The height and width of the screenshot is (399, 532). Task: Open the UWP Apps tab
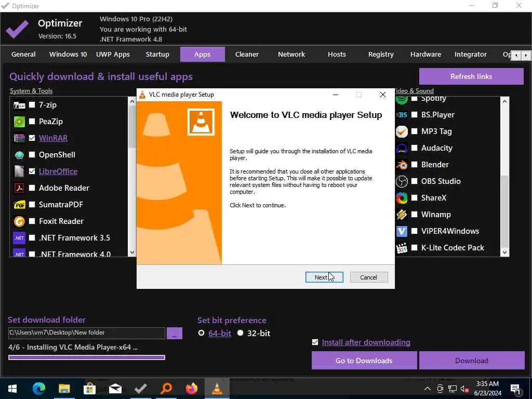pyautogui.click(x=113, y=54)
